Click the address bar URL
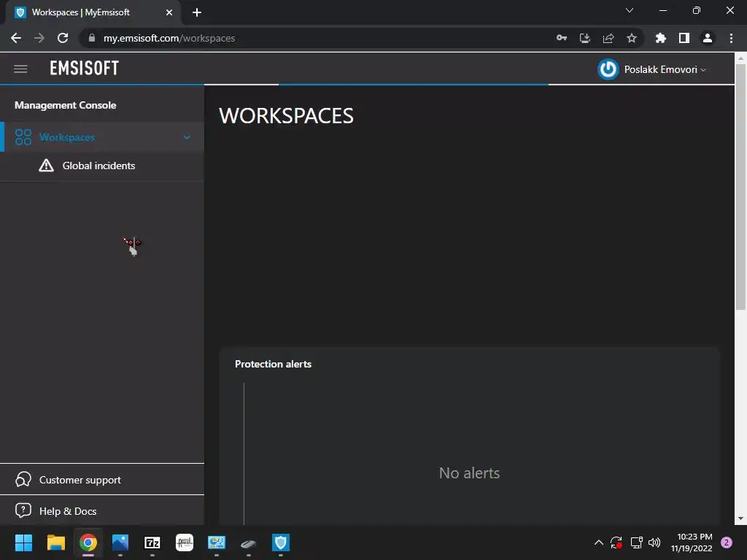 pos(169,38)
